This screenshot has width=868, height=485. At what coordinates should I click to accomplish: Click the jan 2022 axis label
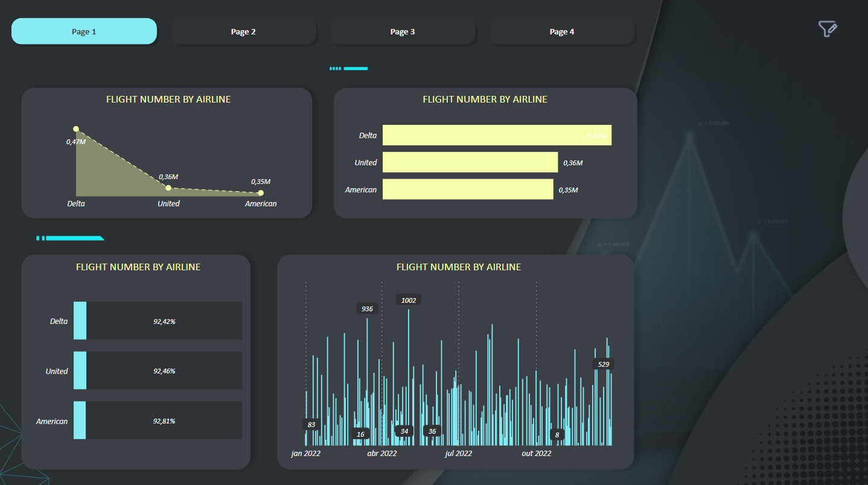point(305,453)
